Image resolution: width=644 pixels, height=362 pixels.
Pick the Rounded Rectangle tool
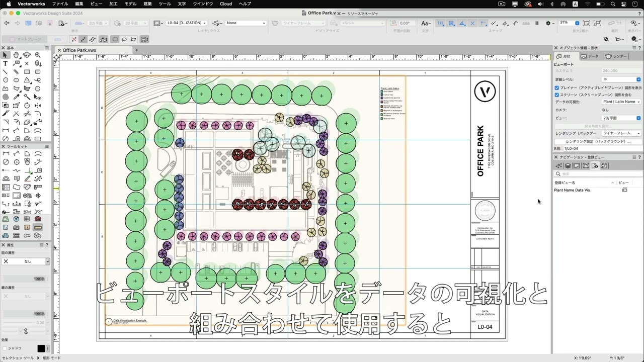tap(38, 72)
